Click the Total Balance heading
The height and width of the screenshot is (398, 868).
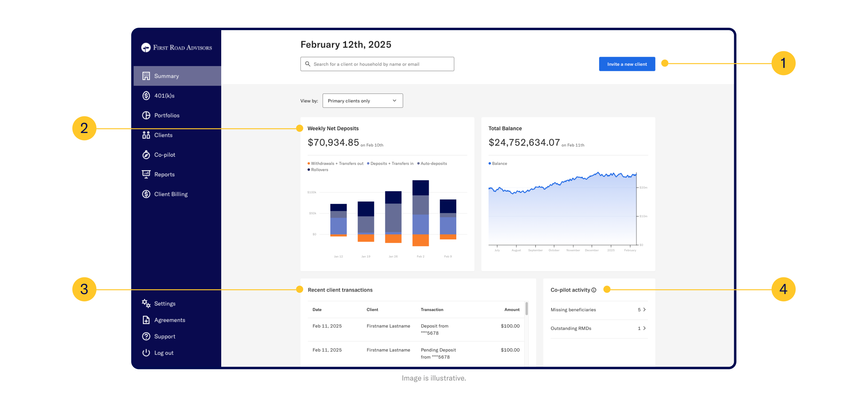pyautogui.click(x=505, y=128)
